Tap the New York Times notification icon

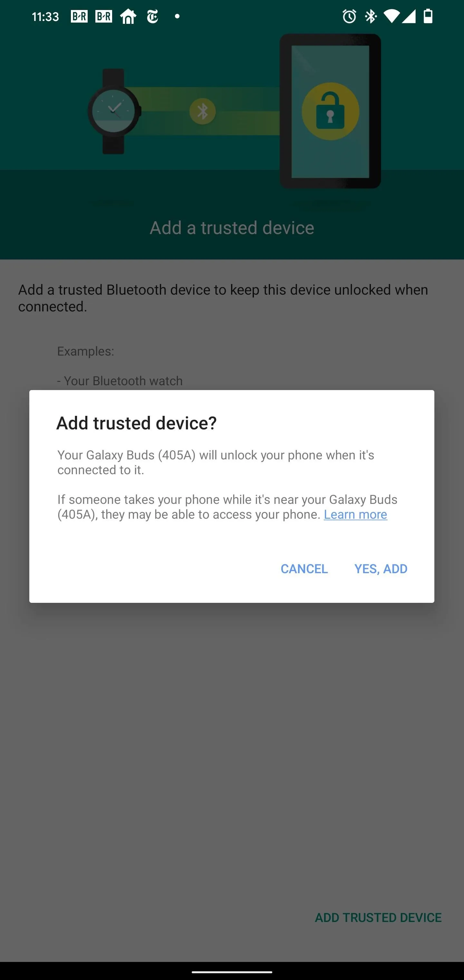click(152, 16)
